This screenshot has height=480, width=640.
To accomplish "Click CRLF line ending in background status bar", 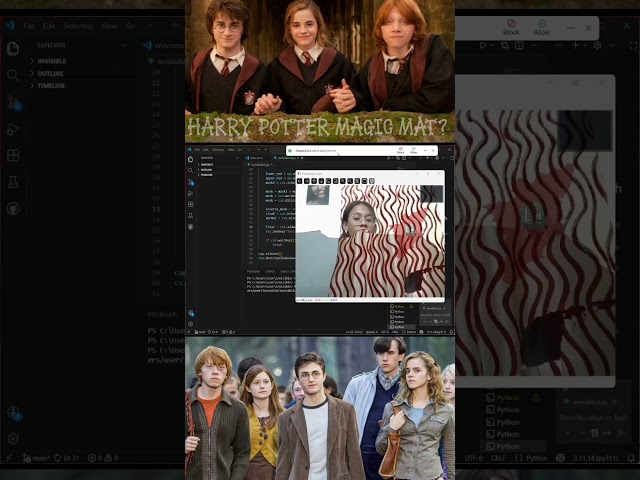I will [498, 458].
